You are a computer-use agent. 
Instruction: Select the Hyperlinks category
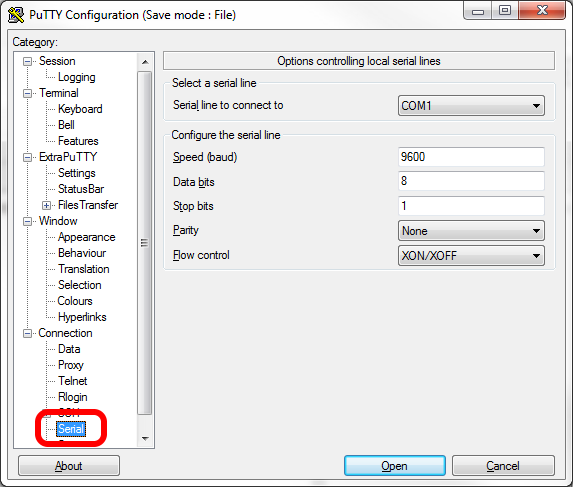point(82,317)
